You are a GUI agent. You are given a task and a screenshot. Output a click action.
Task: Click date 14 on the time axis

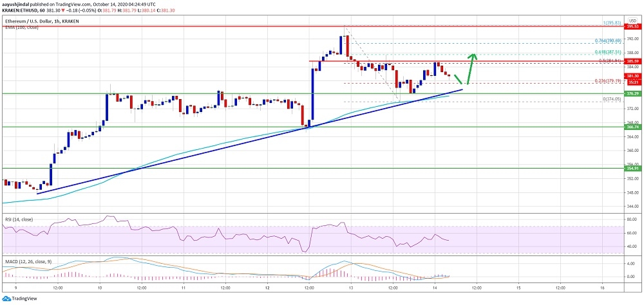tap(435, 288)
